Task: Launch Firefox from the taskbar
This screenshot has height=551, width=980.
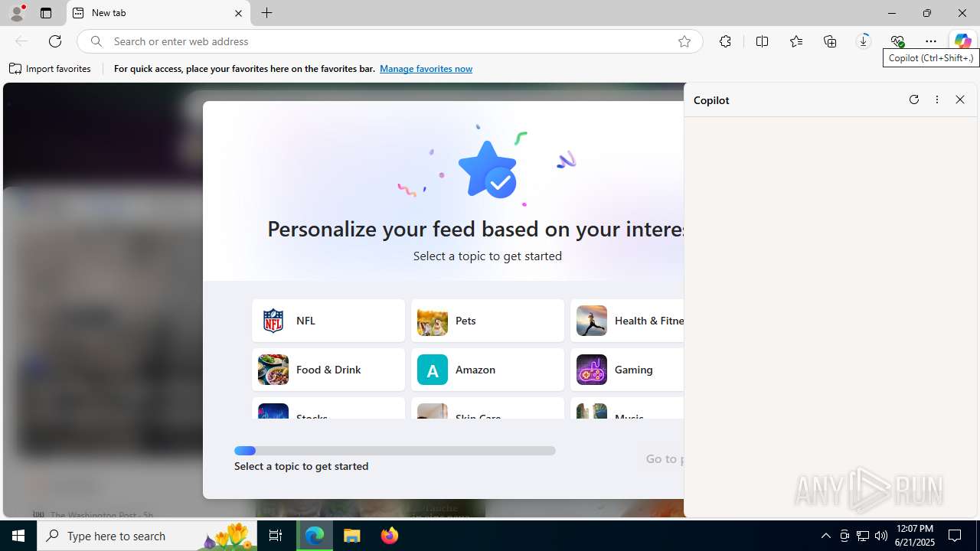Action: (x=390, y=536)
